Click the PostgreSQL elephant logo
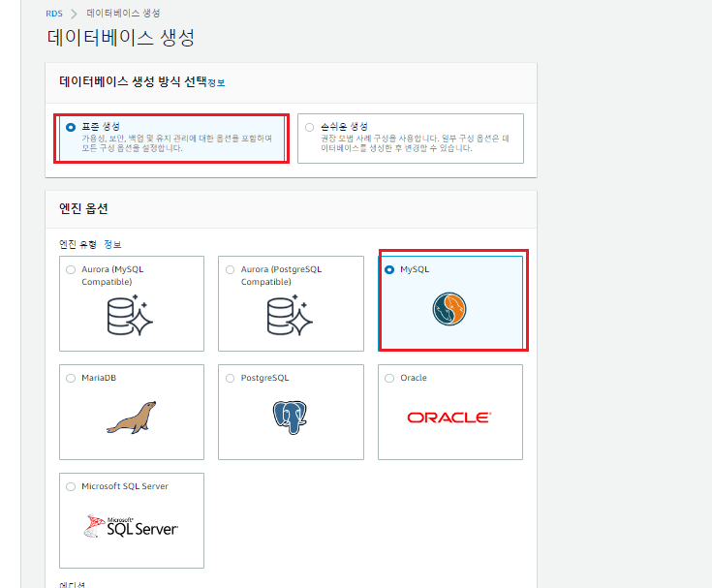 click(291, 418)
